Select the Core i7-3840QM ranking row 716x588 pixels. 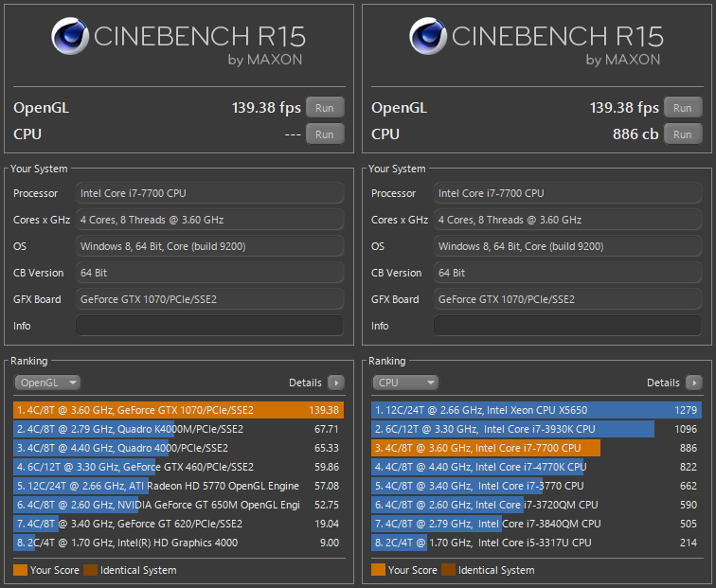click(537, 524)
